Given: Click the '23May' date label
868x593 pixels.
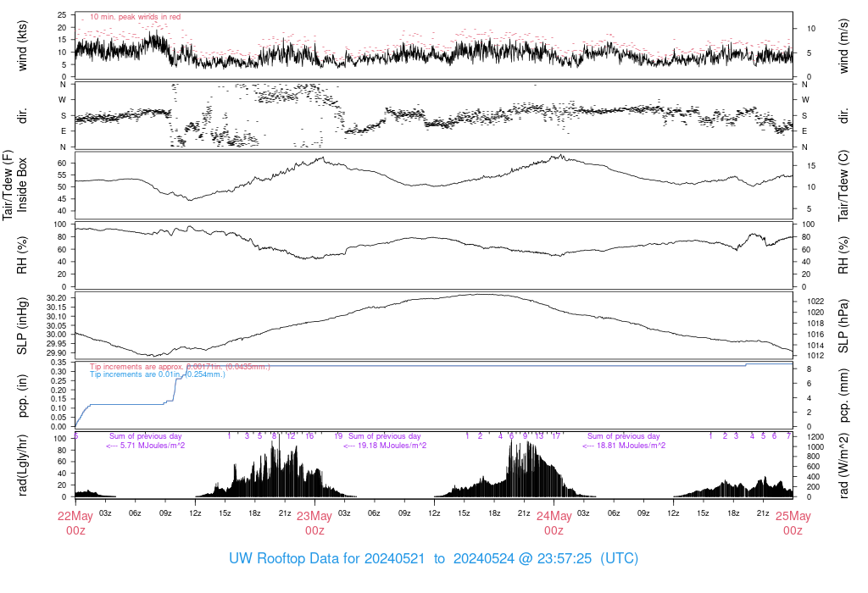Looking at the screenshot, I should pos(314,516).
